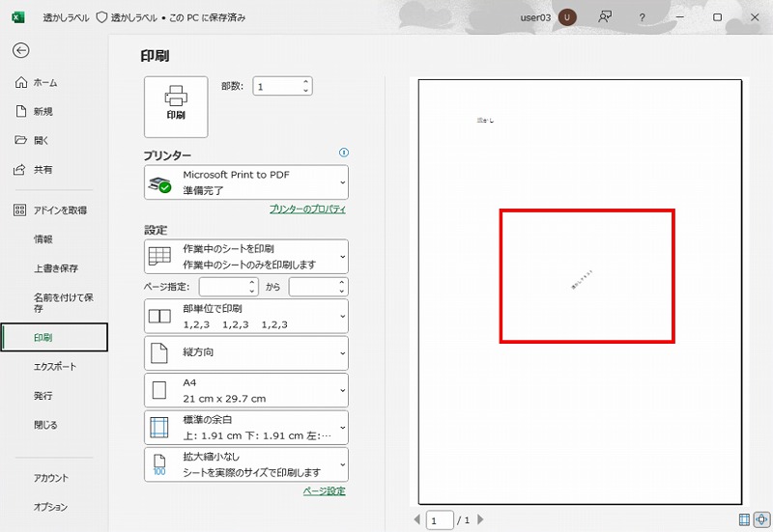Click the help question mark icon

click(642, 17)
